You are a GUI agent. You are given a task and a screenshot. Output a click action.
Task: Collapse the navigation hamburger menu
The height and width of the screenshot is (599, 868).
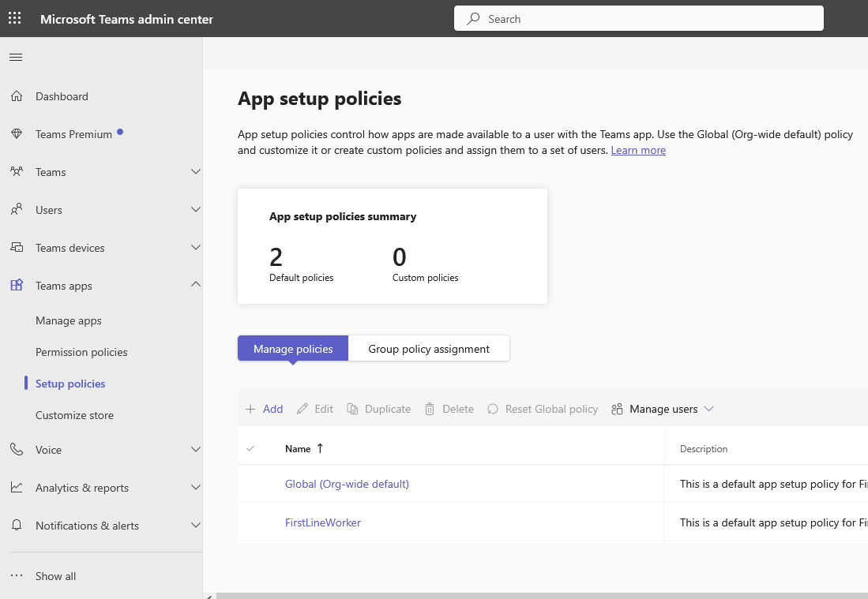[16, 57]
